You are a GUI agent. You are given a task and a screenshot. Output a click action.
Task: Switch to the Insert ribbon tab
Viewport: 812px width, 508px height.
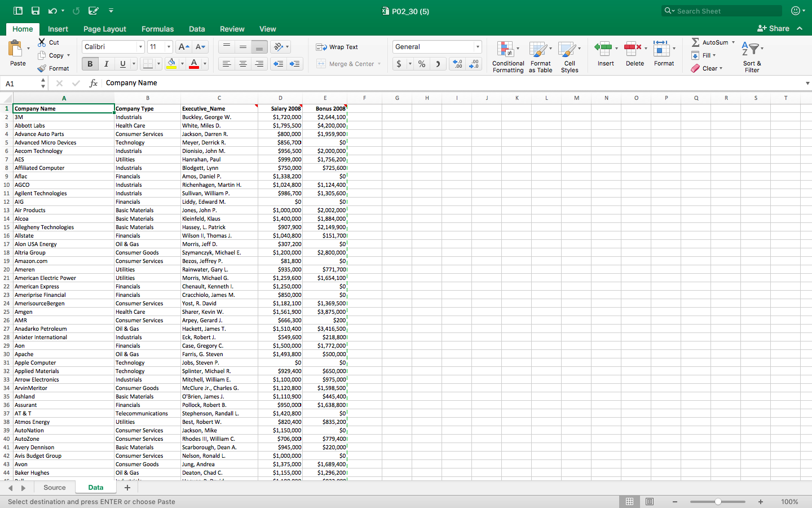point(58,29)
